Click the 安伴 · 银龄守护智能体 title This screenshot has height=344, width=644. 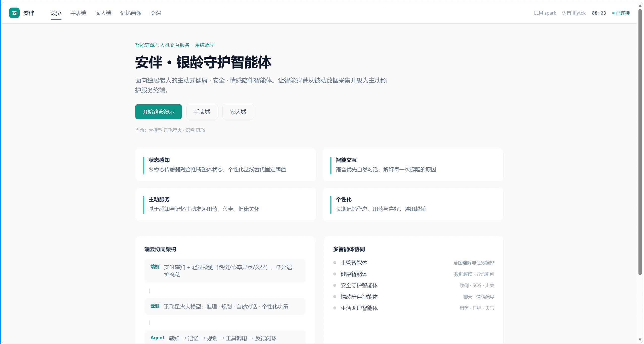[203, 62]
